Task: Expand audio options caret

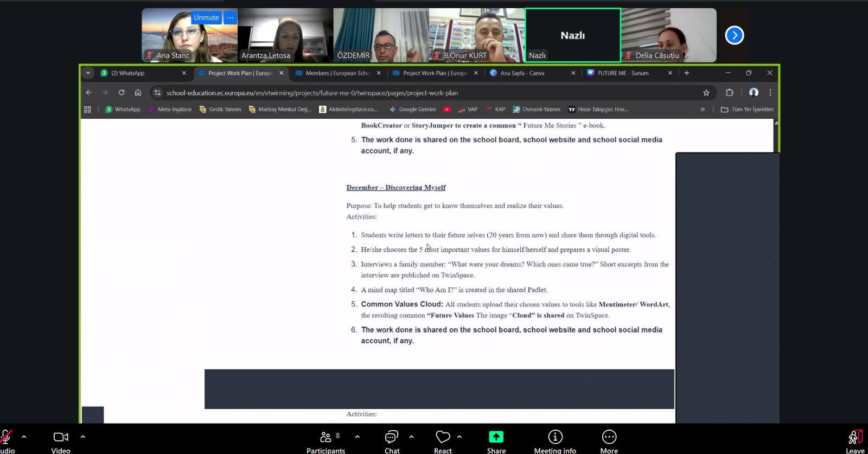Action: click(x=24, y=436)
